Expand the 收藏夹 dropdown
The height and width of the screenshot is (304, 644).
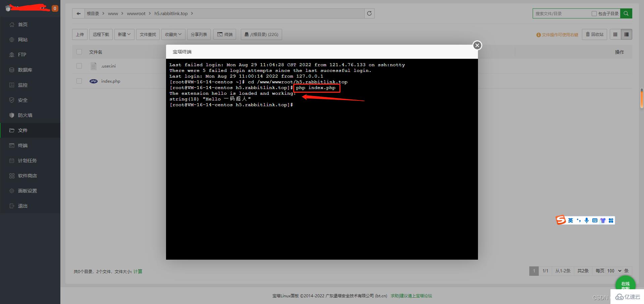(173, 34)
